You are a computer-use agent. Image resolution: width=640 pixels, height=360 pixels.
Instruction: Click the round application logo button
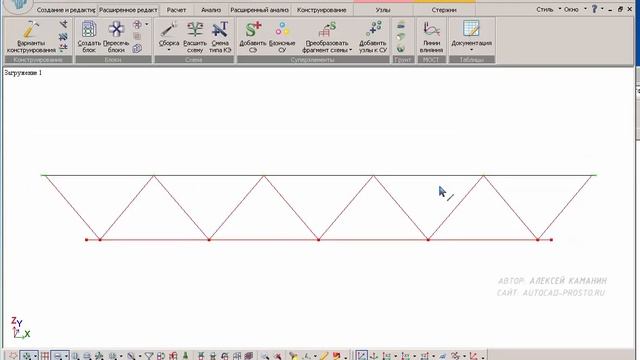pyautogui.click(x=18, y=5)
